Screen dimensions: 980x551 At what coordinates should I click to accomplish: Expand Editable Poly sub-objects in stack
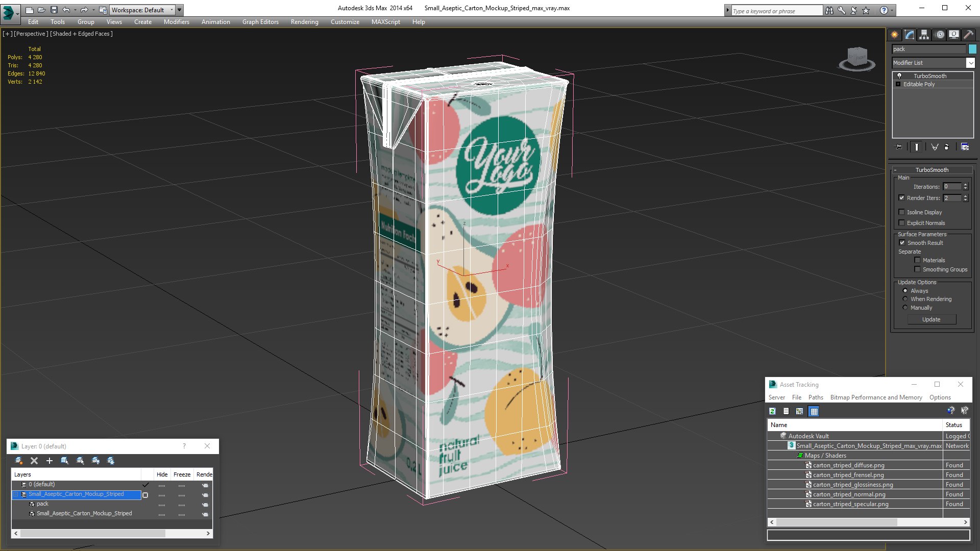coord(898,84)
